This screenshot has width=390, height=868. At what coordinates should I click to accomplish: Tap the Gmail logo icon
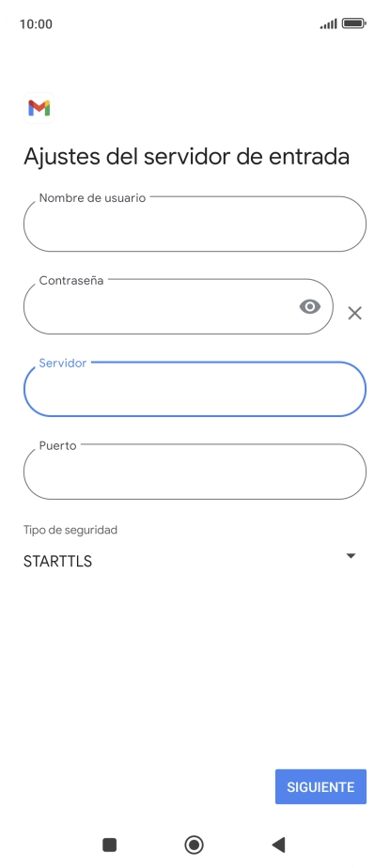tap(39, 108)
